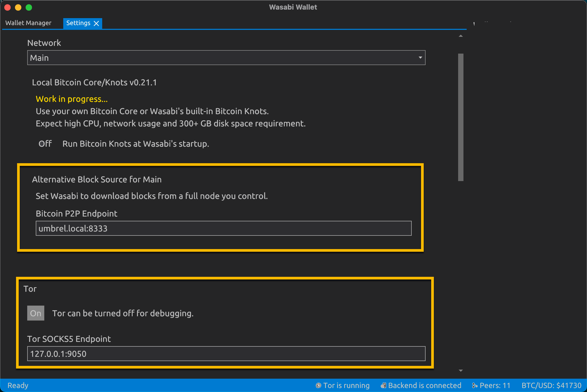Click the Tor SOCKS5 Endpoint field
The width and height of the screenshot is (587, 392).
coord(226,354)
